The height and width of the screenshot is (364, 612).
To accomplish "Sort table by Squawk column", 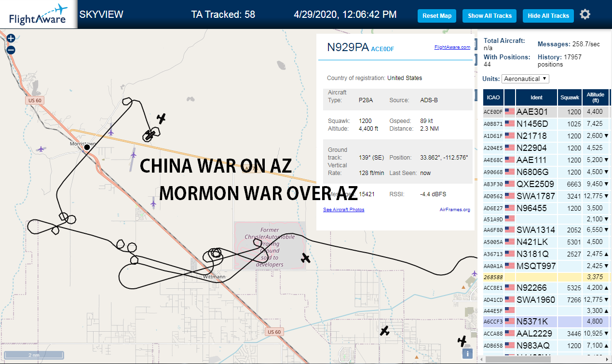I will pyautogui.click(x=570, y=97).
